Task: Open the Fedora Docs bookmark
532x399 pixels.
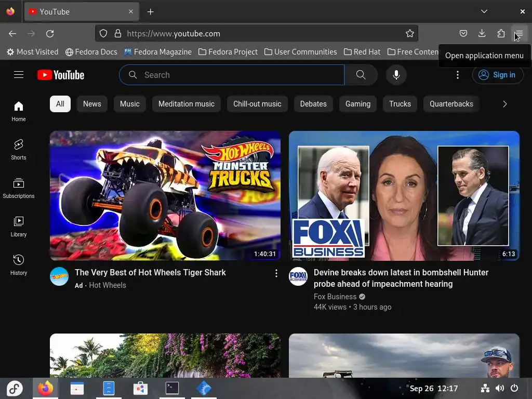Action: 91,52
